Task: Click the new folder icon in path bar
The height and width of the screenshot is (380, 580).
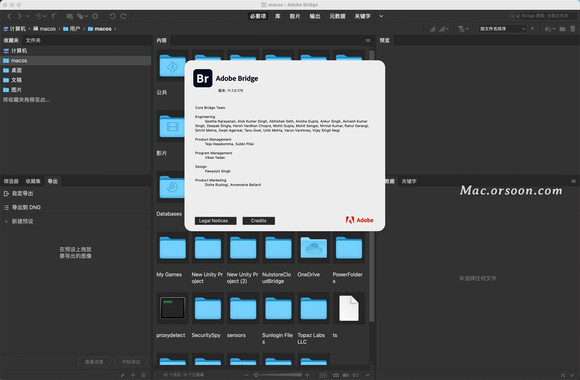Action: tap(562, 28)
